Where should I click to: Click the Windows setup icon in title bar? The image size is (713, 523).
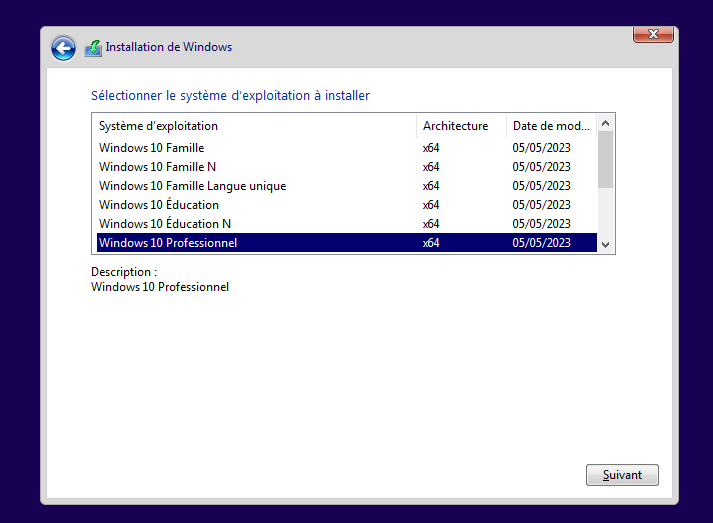pos(93,47)
